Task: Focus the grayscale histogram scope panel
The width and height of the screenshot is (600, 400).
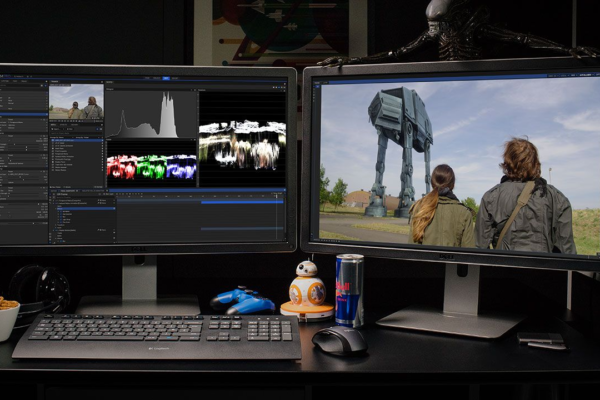Action: click(151, 114)
